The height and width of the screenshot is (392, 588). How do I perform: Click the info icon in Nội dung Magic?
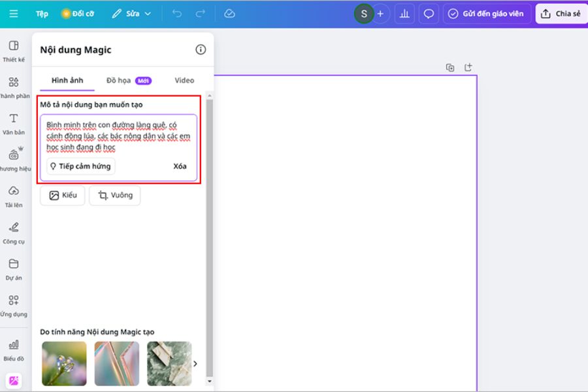click(x=201, y=50)
